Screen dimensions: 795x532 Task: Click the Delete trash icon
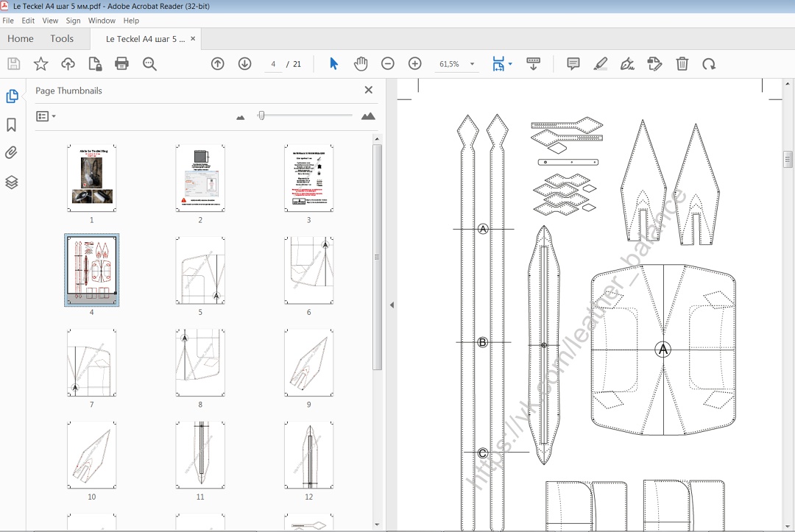coord(682,64)
